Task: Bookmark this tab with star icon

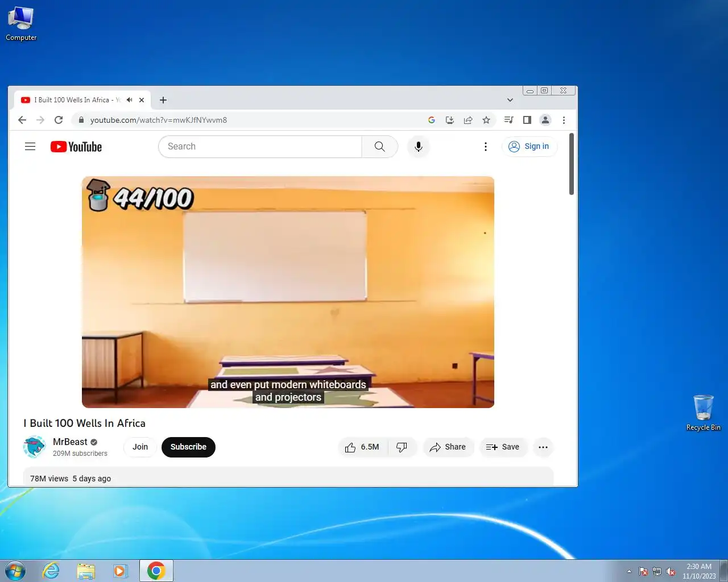Action: (486, 120)
